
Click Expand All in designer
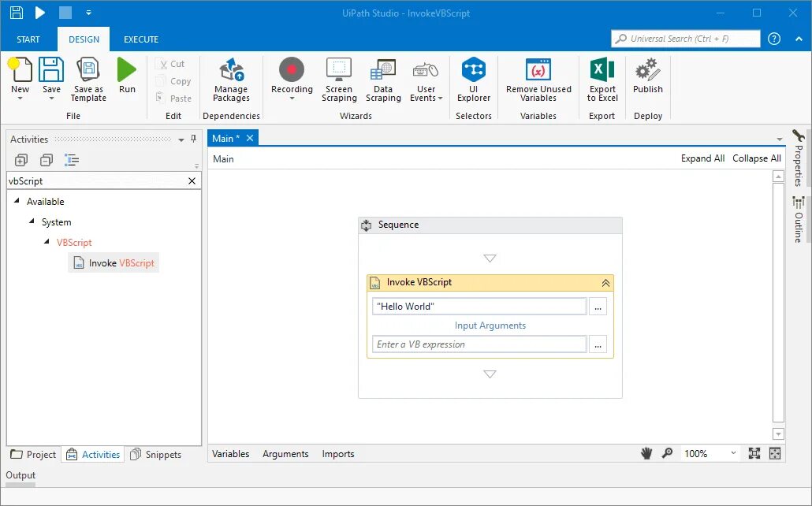coord(702,158)
